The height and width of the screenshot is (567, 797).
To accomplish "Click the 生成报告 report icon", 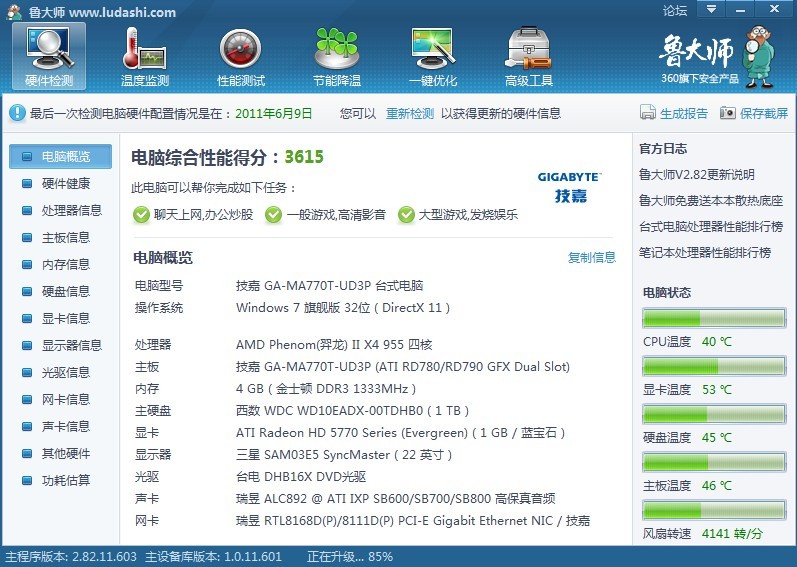I will pos(648,112).
